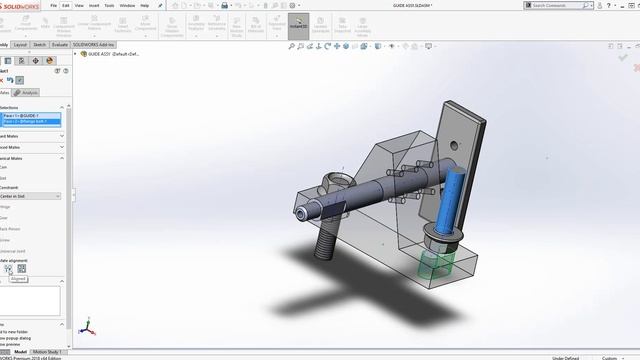
Task: Open the File menu
Action: tap(53, 6)
